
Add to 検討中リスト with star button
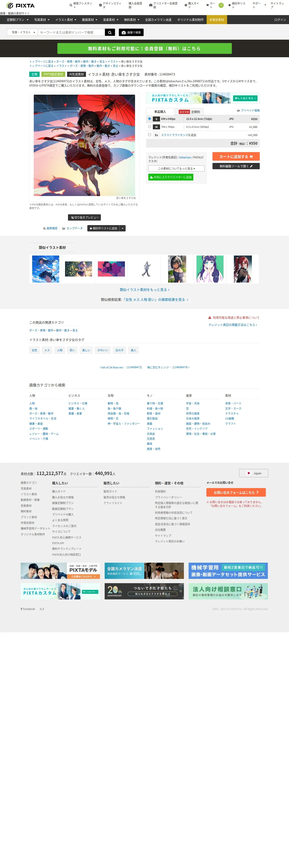pyautogui.click(x=103, y=228)
